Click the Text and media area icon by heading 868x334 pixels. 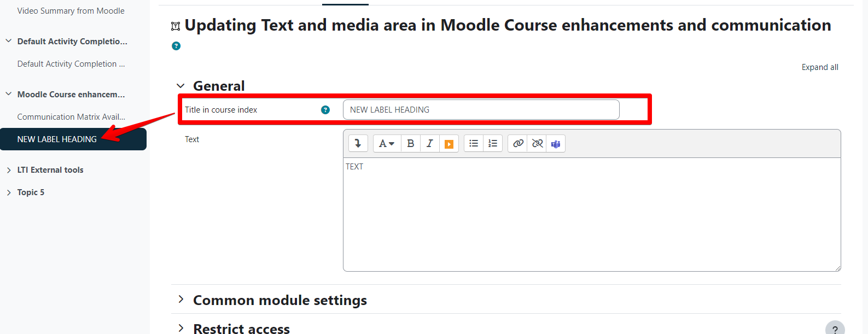tap(176, 26)
